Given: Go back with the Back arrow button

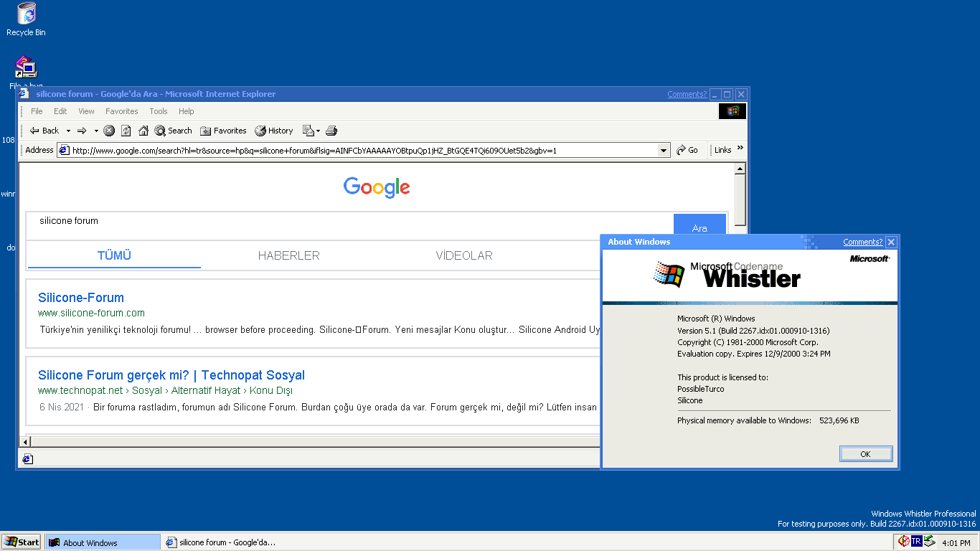Looking at the screenshot, I should click(44, 131).
